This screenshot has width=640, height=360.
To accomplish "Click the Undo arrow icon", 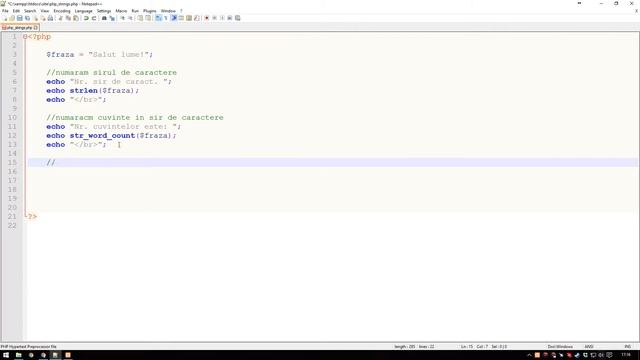I will point(86,18).
